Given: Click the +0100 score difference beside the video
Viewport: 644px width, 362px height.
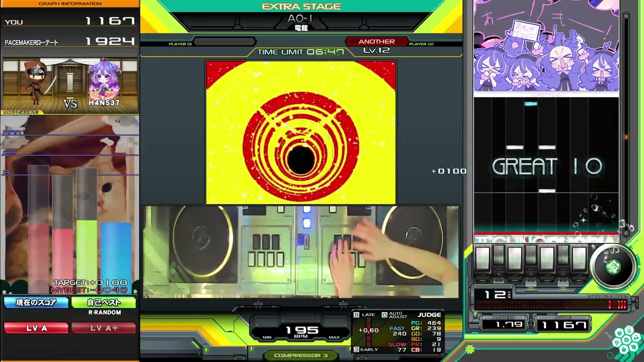Looking at the screenshot, I should 449,171.
